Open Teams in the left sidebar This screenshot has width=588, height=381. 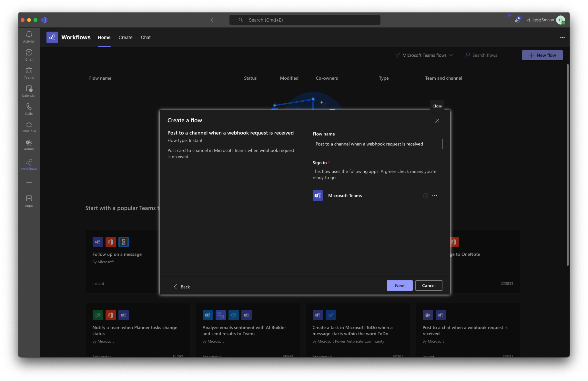29,73
